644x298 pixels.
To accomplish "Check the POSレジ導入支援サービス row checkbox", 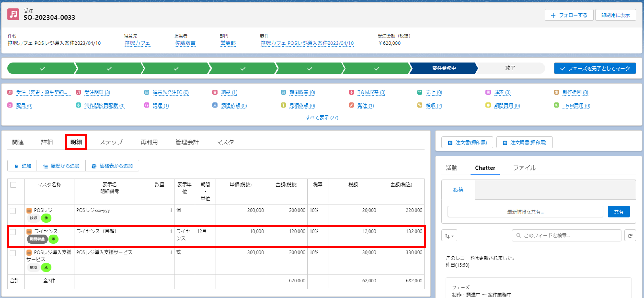I will pos(13,253).
